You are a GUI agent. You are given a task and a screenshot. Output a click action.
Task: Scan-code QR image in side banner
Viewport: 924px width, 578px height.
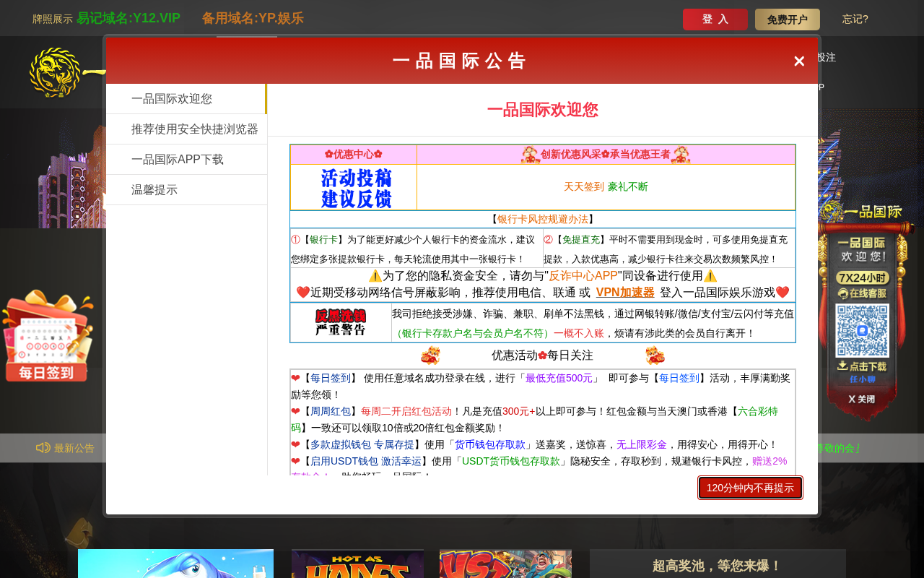[x=862, y=330]
